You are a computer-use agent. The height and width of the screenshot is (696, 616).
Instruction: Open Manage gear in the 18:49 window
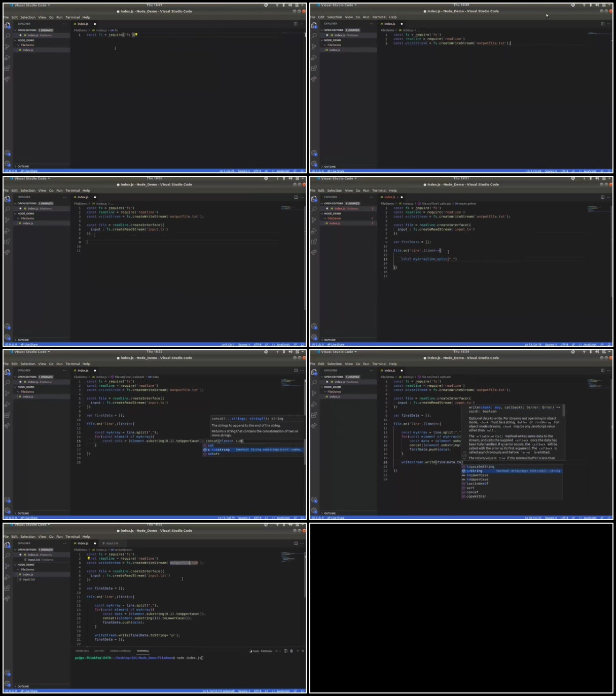tap(314, 163)
